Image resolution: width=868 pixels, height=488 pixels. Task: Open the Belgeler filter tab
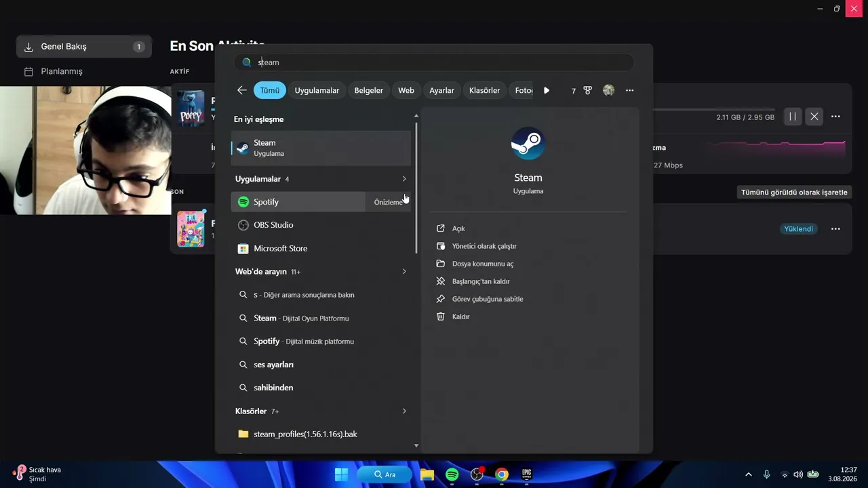point(369,90)
